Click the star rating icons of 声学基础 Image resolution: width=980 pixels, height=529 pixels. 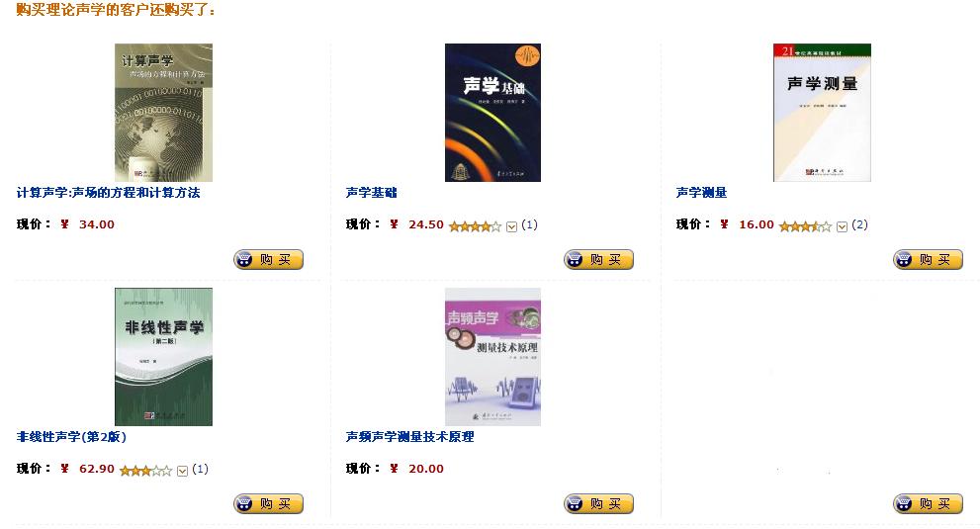point(475,226)
